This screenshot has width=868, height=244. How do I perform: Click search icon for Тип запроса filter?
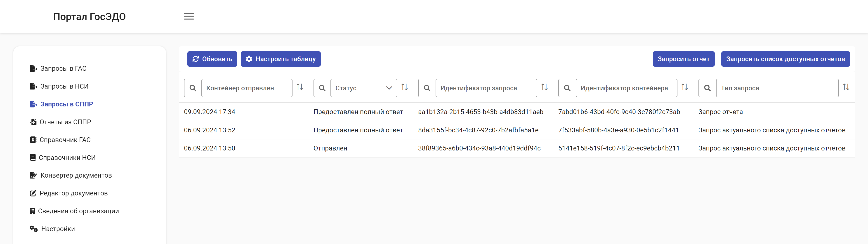(x=707, y=88)
